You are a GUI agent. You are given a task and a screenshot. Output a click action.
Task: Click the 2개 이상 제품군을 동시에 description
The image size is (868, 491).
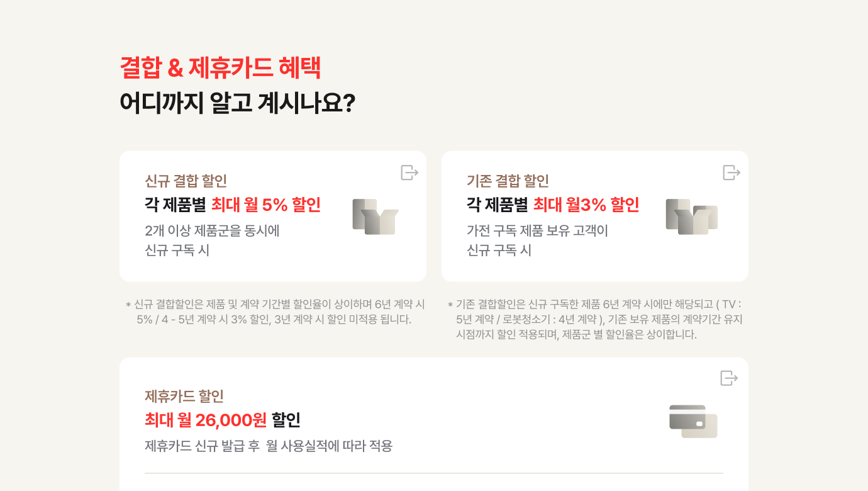(x=212, y=231)
